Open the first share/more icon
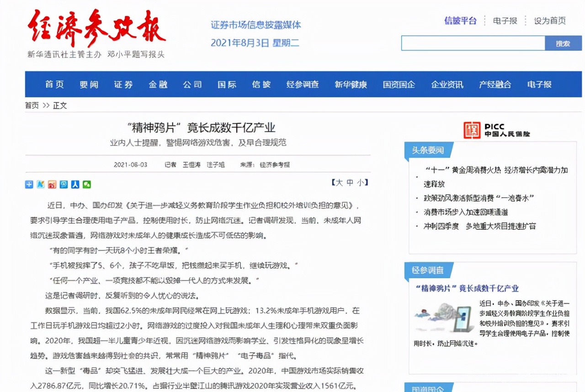Screen dimensions: 585x392 (29, 184)
